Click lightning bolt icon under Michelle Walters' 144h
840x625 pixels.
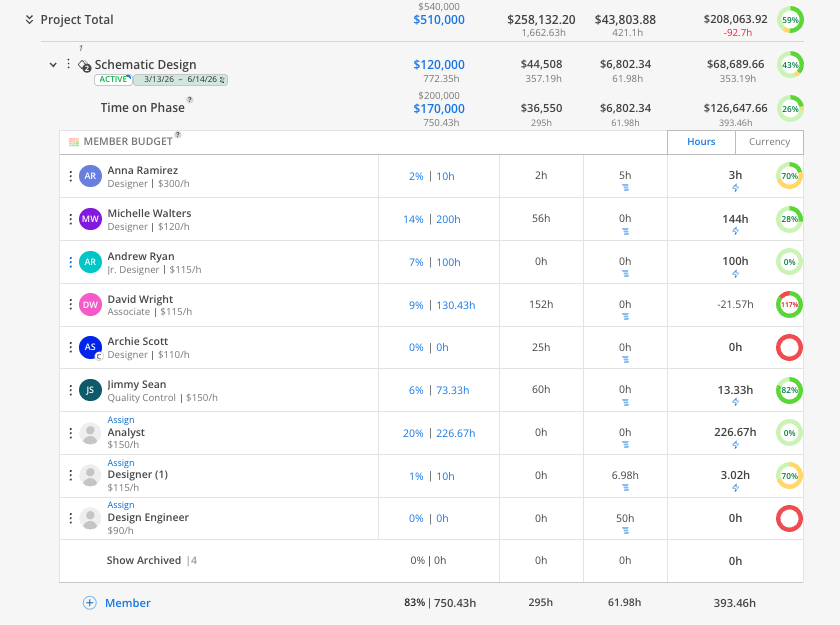point(736,231)
